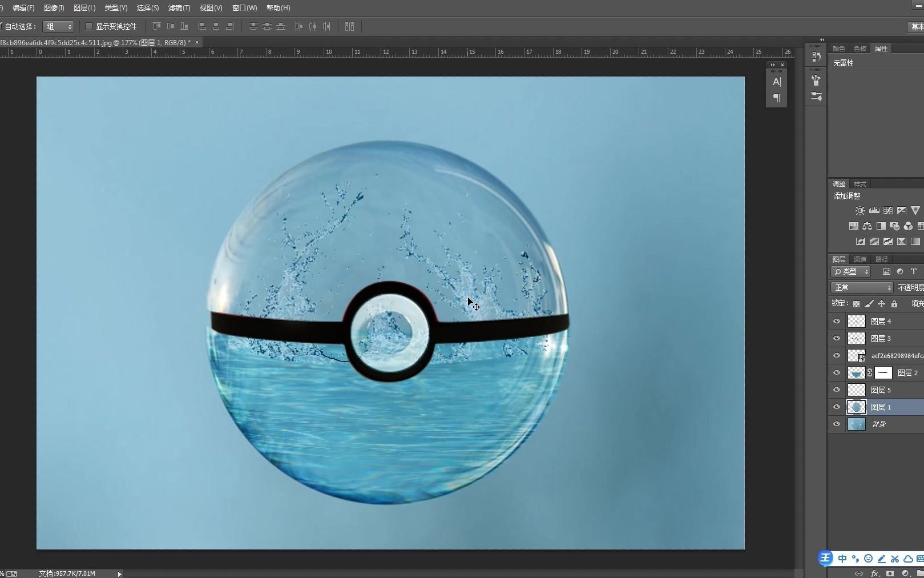Click status bar info arrow
Image resolution: width=924 pixels, height=578 pixels.
coord(119,573)
